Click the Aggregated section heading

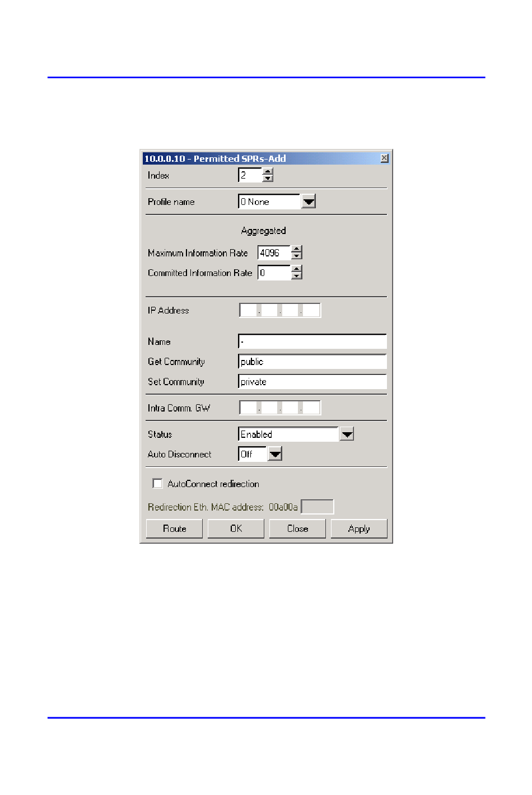click(263, 231)
